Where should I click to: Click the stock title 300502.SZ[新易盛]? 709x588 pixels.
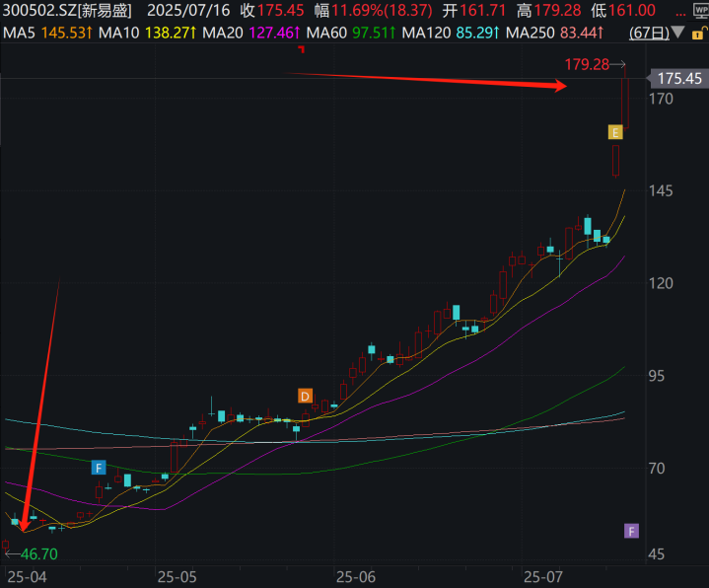68,11
